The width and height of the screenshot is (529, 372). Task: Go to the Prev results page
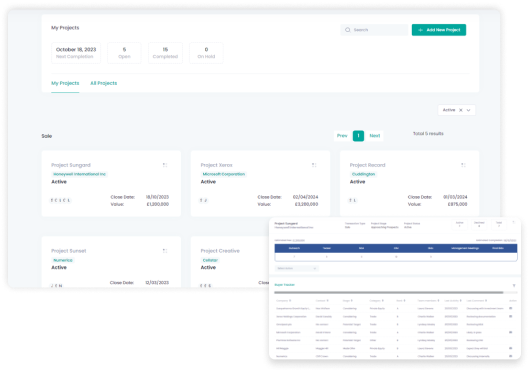pos(342,136)
